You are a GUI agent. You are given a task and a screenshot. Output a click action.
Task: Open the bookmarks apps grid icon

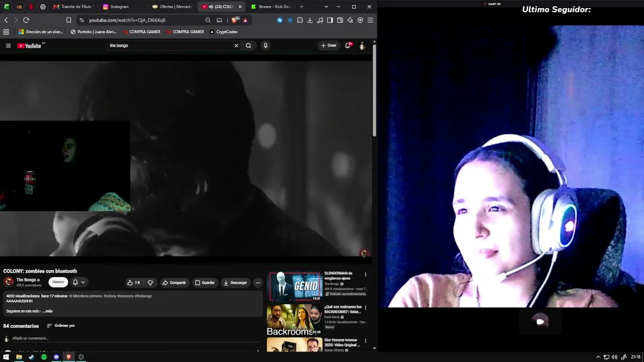(6, 32)
